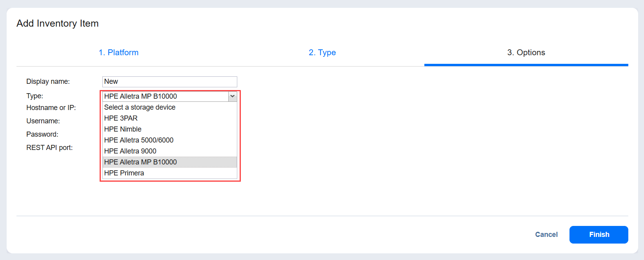Click the "Type:" field label
The height and width of the screenshot is (260, 644).
(35, 96)
